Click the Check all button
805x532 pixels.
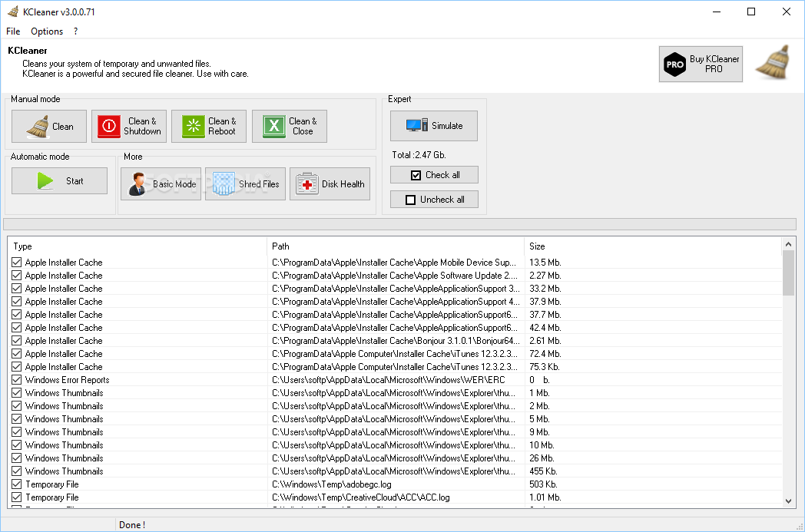pos(434,175)
